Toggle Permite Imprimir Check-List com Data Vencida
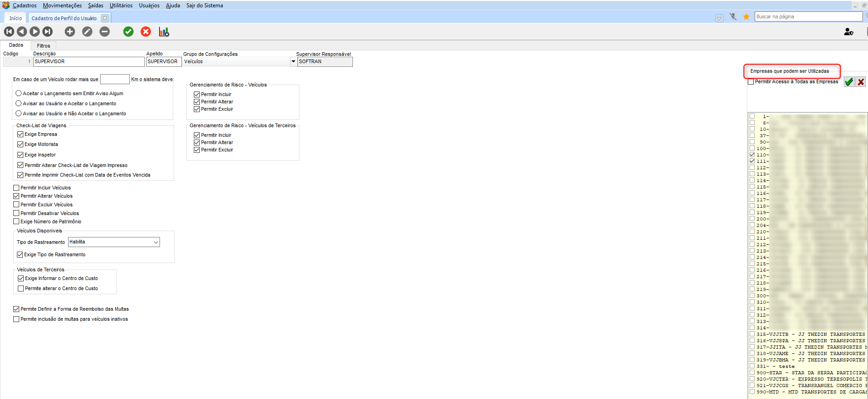Screen dimensions: 868x399 click(20, 175)
